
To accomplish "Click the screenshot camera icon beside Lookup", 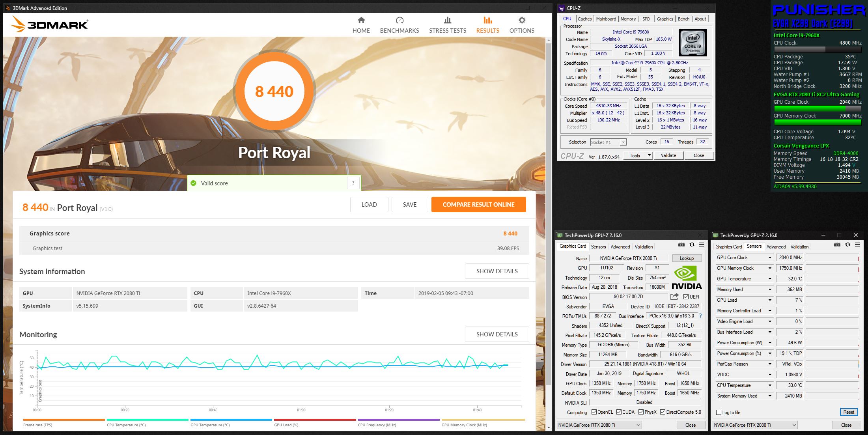I will [x=681, y=245].
